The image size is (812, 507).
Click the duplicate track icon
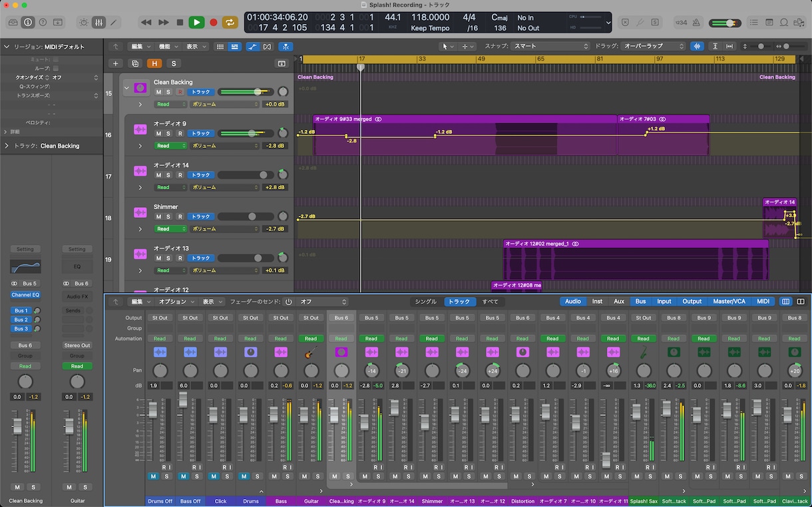[135, 63]
